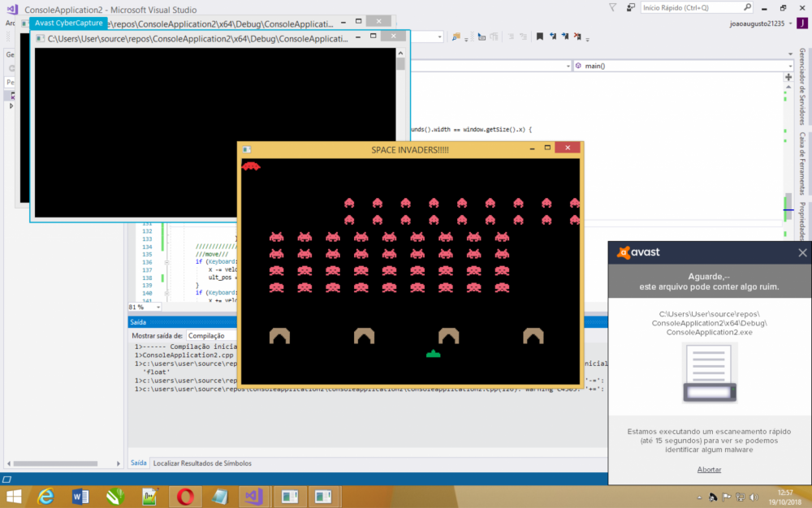Click the first console app taskbar button
812x508 pixels.
point(290,497)
